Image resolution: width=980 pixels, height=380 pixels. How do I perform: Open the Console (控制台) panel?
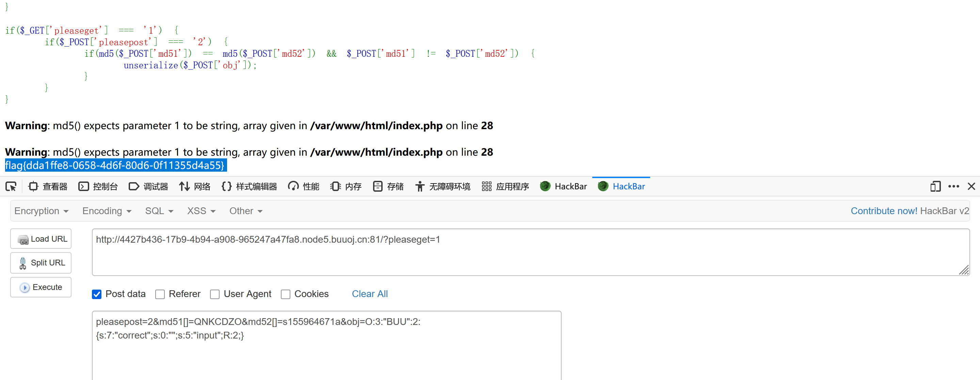[98, 187]
